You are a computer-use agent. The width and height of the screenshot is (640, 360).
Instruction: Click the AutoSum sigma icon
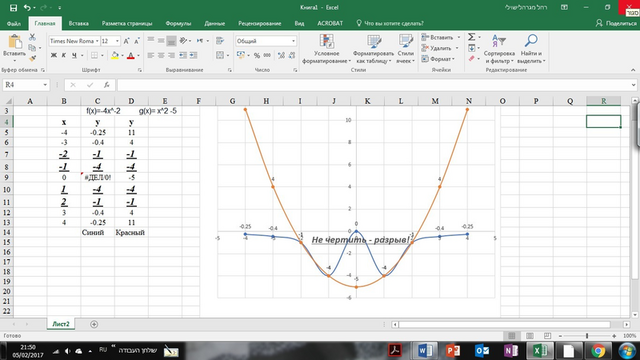471,37
